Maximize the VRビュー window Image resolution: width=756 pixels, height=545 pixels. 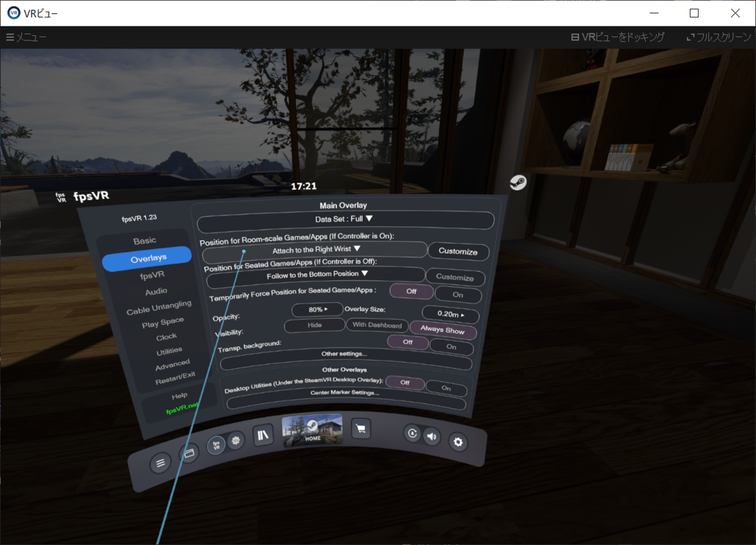click(x=694, y=13)
